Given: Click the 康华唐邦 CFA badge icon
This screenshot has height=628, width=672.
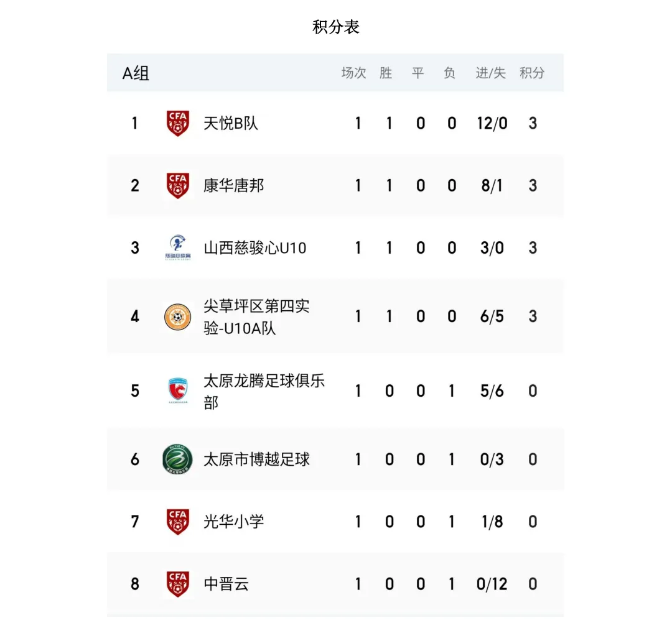Looking at the screenshot, I should [178, 185].
